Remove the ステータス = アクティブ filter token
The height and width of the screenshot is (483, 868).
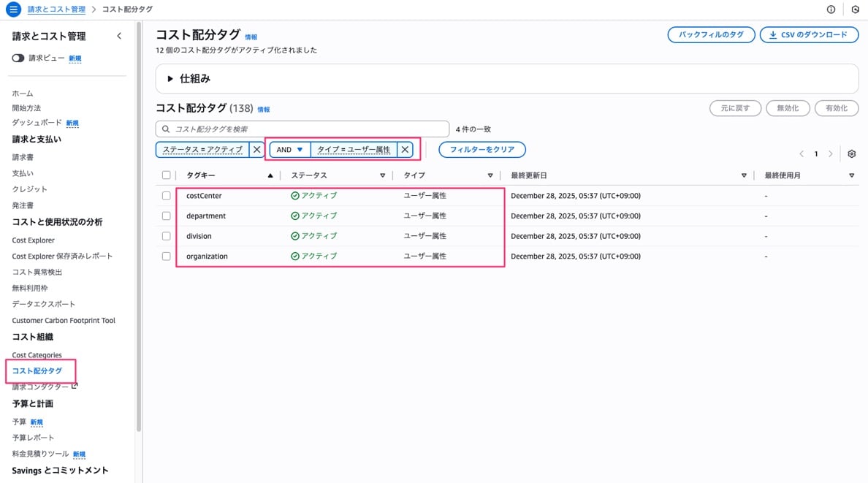(256, 149)
